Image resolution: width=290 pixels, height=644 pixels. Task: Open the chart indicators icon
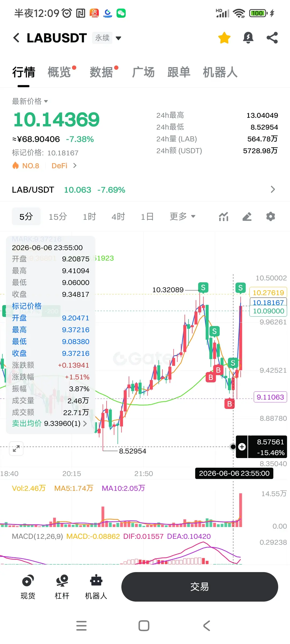tap(223, 217)
